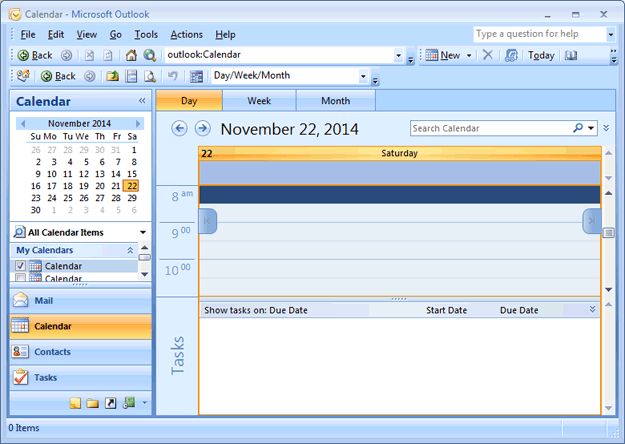Open the View menu
Viewport: 625px width, 444px height.
[86, 35]
